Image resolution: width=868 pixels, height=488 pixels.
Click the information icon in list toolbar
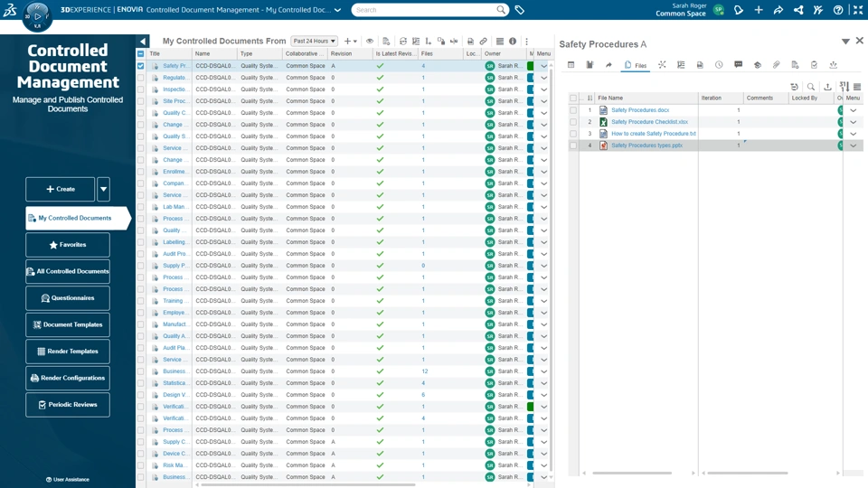pos(513,41)
